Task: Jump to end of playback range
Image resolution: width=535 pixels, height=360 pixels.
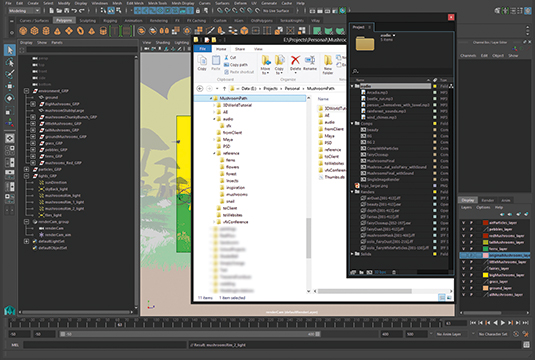Action: click(526, 322)
